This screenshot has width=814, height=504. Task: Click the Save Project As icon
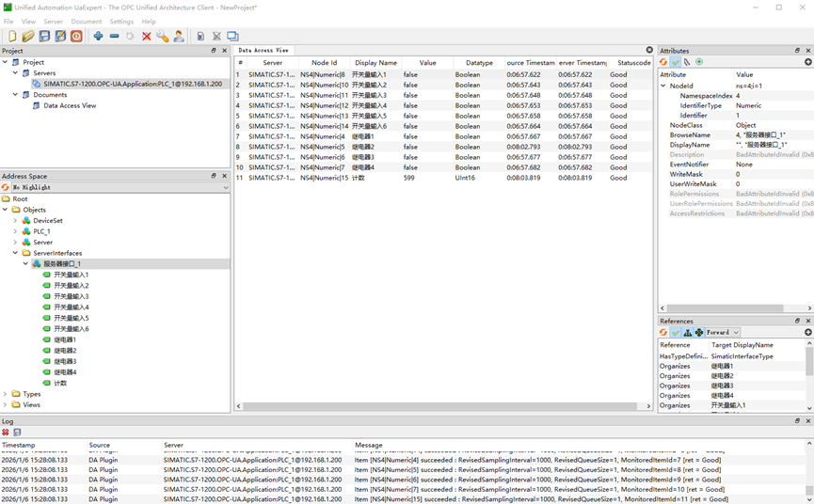[x=61, y=36]
